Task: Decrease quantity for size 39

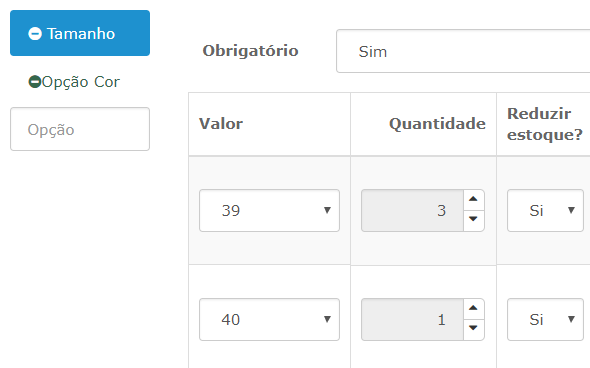Action: point(473,220)
